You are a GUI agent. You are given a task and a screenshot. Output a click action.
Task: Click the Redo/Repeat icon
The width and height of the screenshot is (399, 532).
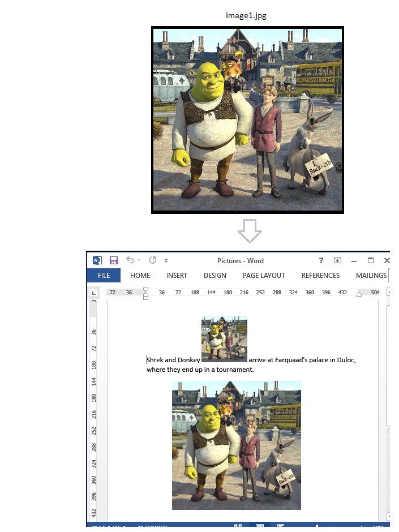tap(152, 260)
